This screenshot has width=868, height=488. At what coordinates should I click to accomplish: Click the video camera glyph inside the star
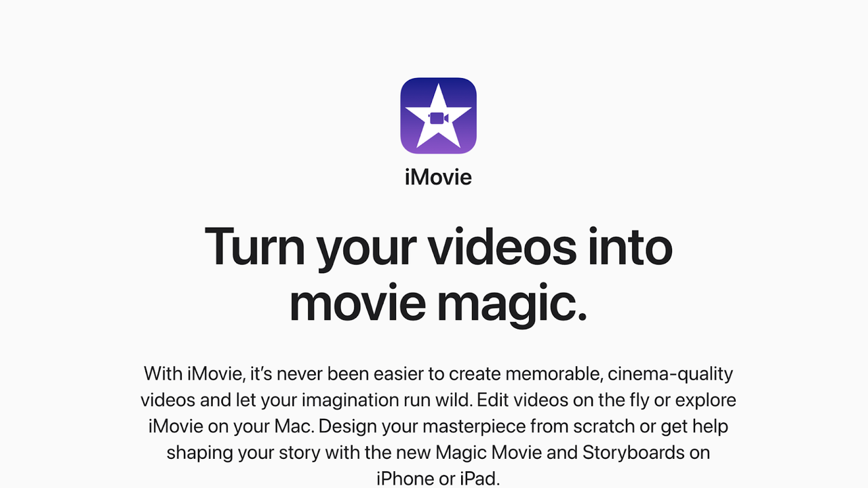(437, 118)
